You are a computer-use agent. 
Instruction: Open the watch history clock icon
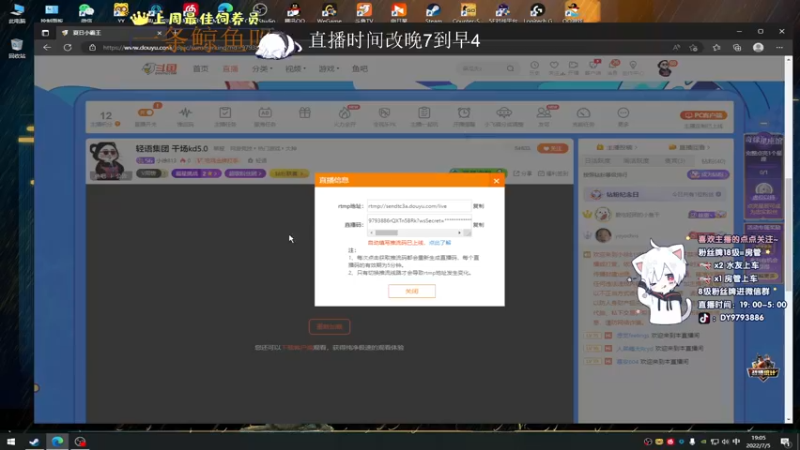[x=534, y=67]
